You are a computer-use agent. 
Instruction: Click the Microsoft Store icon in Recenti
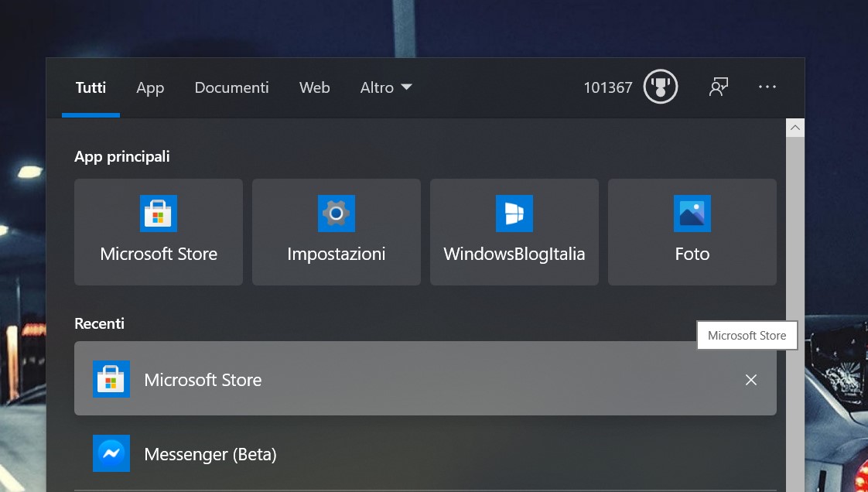pos(111,379)
